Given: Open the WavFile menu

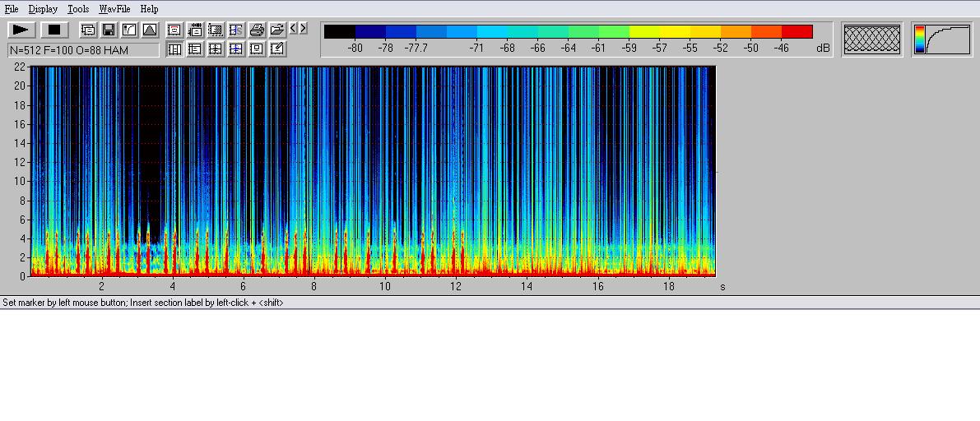Looking at the screenshot, I should pos(114,9).
